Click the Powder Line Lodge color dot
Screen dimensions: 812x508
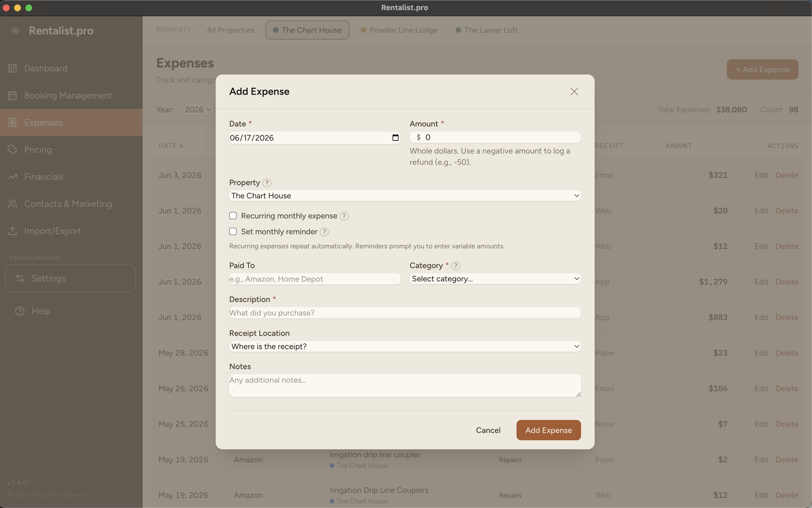[363, 30]
